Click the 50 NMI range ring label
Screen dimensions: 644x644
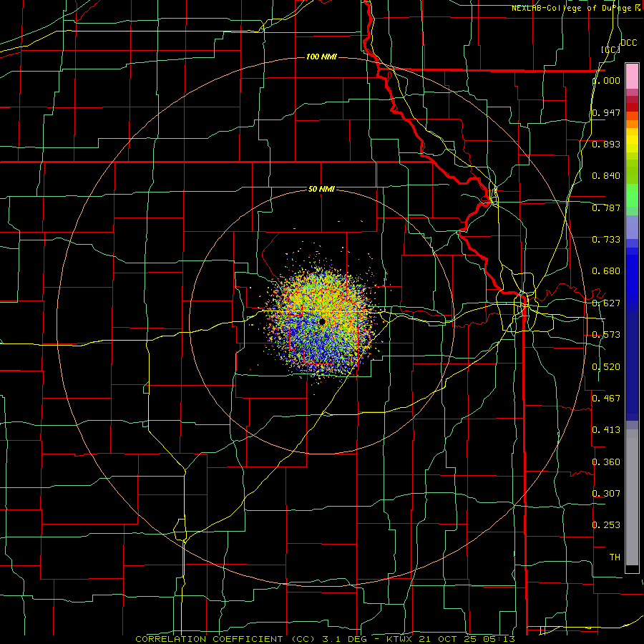[321, 189]
